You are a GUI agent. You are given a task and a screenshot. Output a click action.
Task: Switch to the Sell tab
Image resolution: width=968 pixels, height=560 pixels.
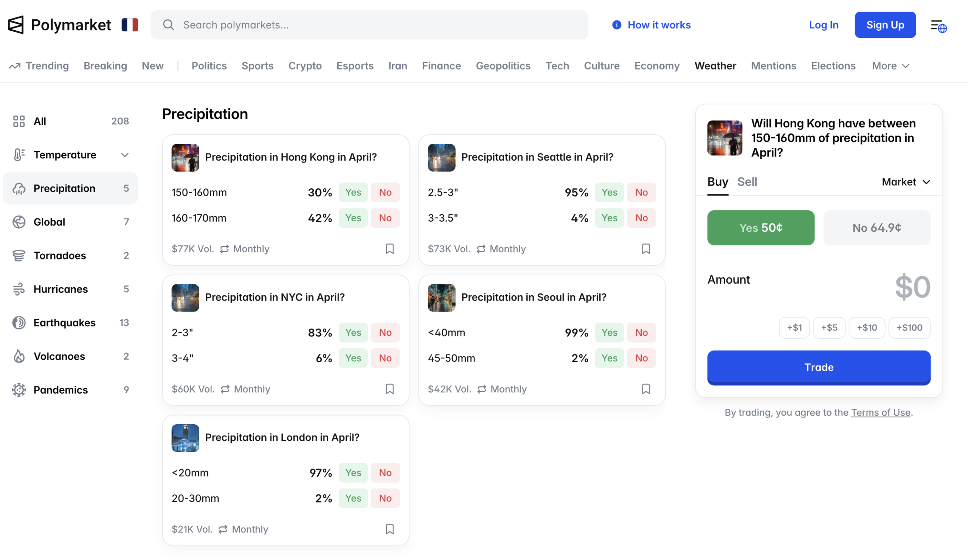tap(747, 181)
